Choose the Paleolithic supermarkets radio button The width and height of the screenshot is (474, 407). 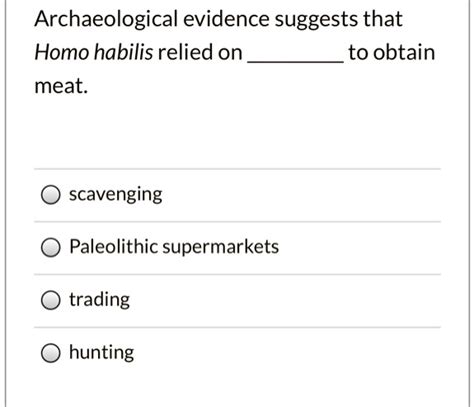click(x=51, y=247)
